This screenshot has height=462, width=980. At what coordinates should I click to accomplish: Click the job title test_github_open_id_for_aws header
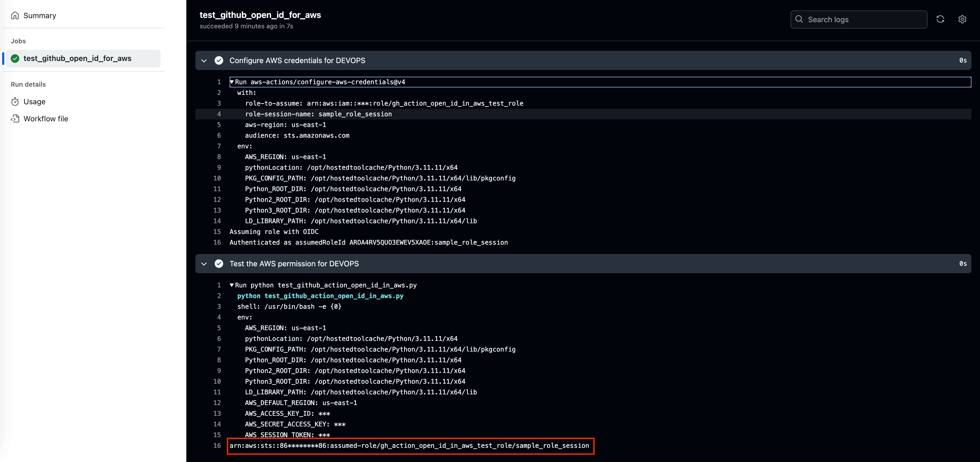pyautogui.click(x=260, y=15)
